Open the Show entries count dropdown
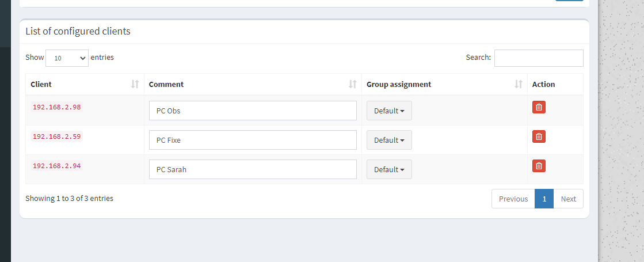This screenshot has height=262, width=644. click(67, 58)
